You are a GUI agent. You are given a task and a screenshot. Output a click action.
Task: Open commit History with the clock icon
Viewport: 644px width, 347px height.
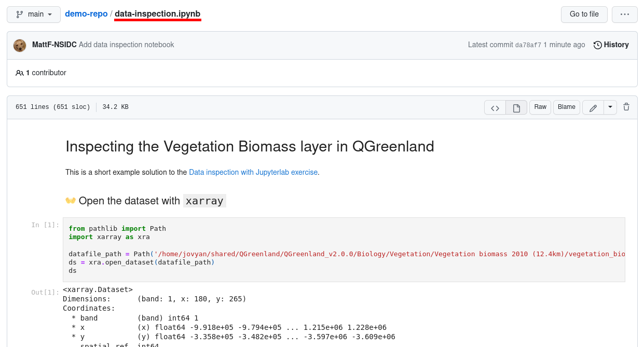tap(598, 45)
